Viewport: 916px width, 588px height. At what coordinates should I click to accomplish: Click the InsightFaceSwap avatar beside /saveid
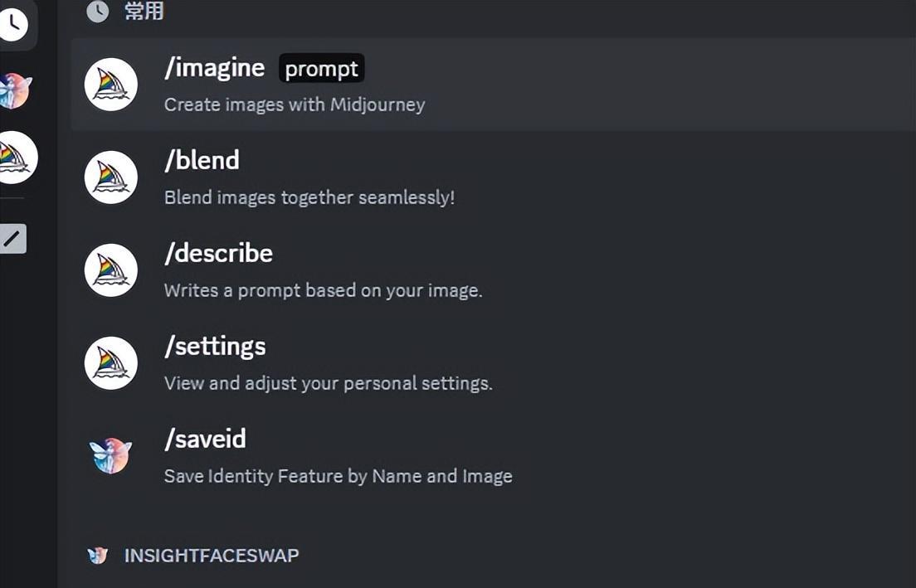click(x=111, y=455)
